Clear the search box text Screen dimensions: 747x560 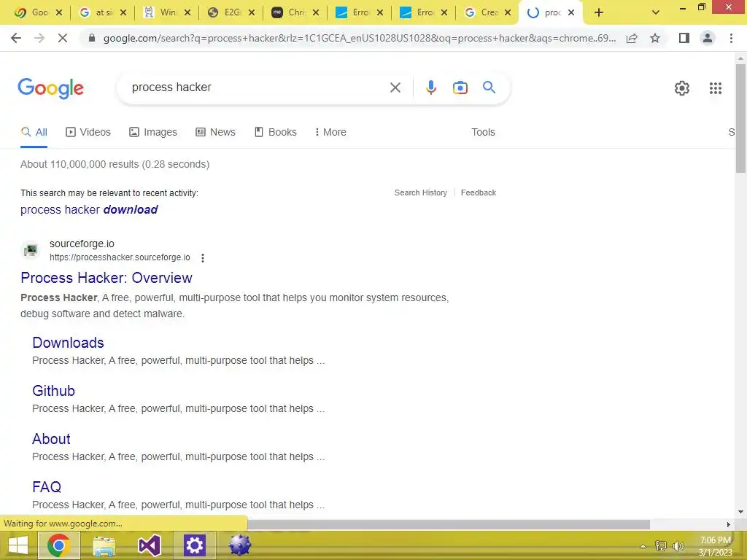[x=395, y=87]
